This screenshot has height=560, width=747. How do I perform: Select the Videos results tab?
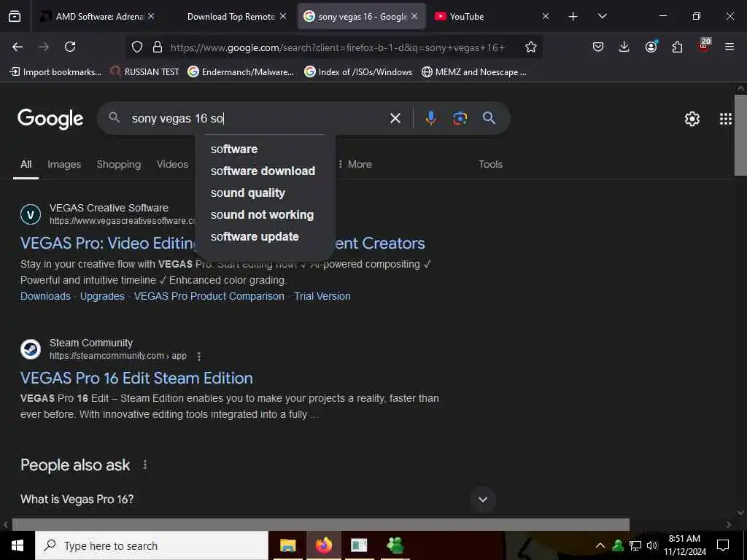click(172, 164)
